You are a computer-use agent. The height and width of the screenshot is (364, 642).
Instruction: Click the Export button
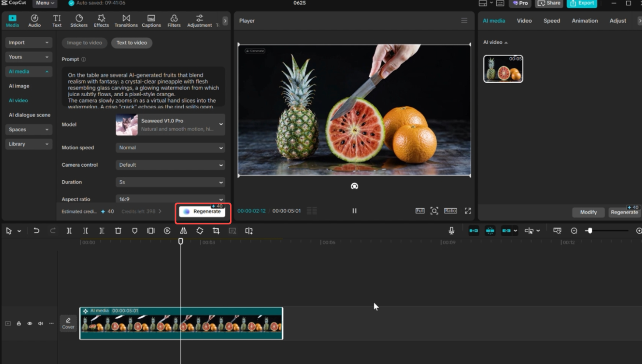pos(582,3)
